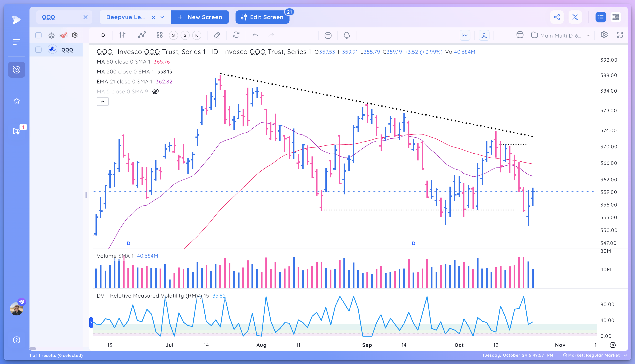Click the K circle button

[x=197, y=35]
